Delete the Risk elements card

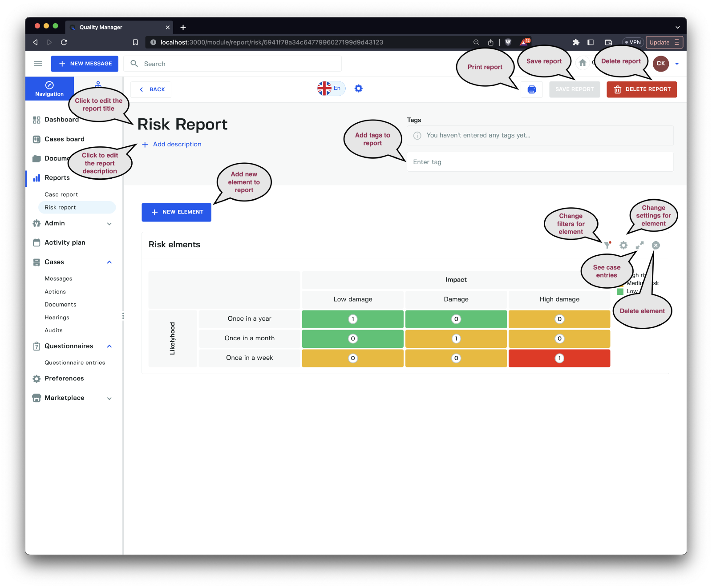coord(655,245)
